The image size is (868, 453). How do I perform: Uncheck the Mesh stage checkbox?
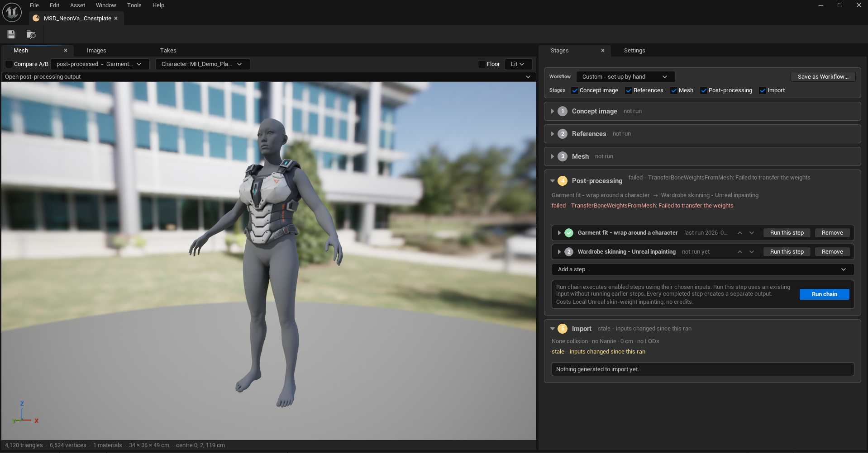click(674, 90)
